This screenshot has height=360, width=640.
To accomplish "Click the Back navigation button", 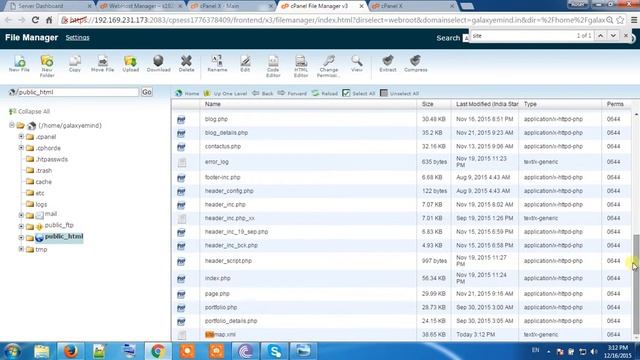I will coord(262,93).
